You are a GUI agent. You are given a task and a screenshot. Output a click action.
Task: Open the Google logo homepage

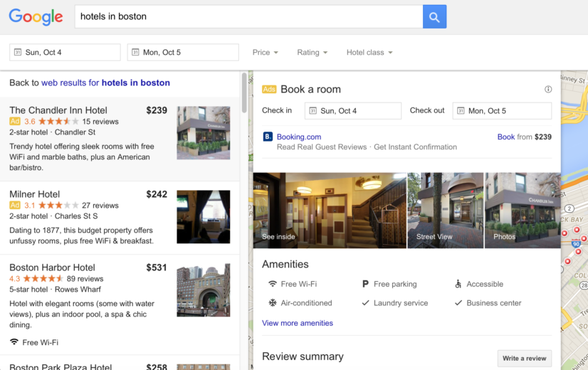(x=36, y=17)
